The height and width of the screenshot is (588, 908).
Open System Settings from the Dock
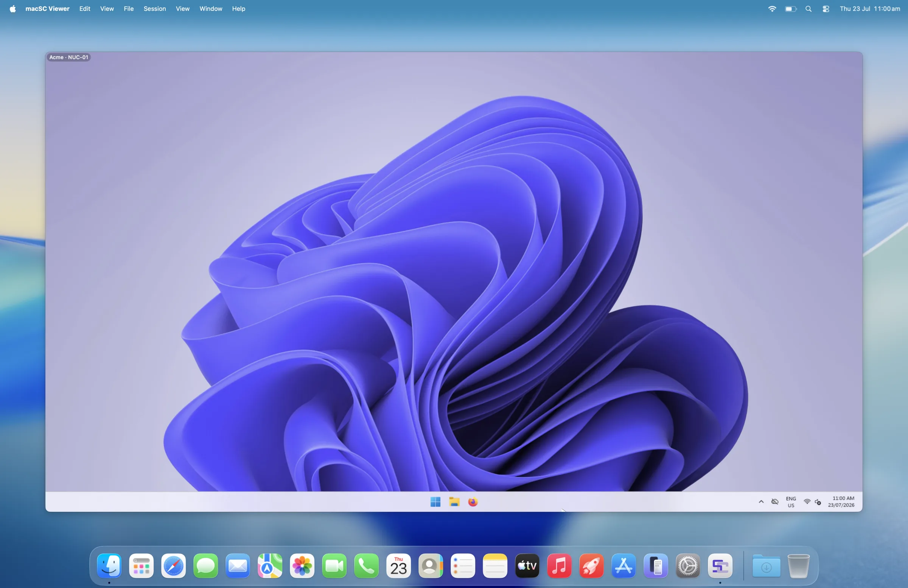(688, 566)
